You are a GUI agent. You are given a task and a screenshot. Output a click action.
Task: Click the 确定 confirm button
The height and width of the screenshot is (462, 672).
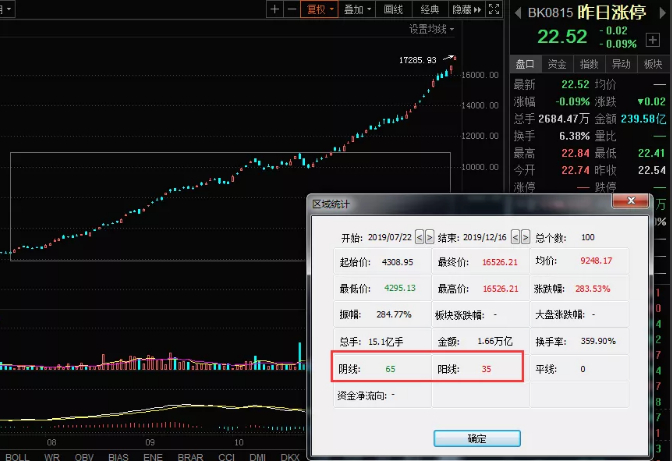[x=477, y=438]
